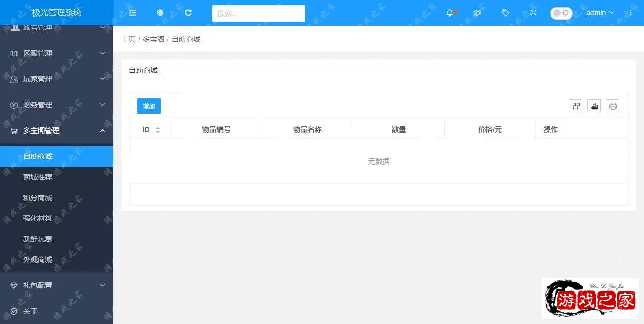Open the notification bell
644x324 pixels.
click(450, 13)
